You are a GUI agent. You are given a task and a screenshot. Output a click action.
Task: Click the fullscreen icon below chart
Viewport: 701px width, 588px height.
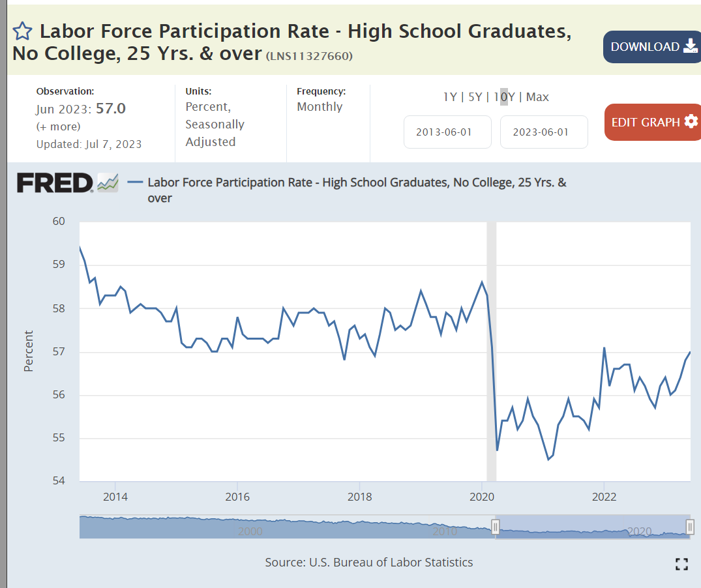[x=681, y=564]
